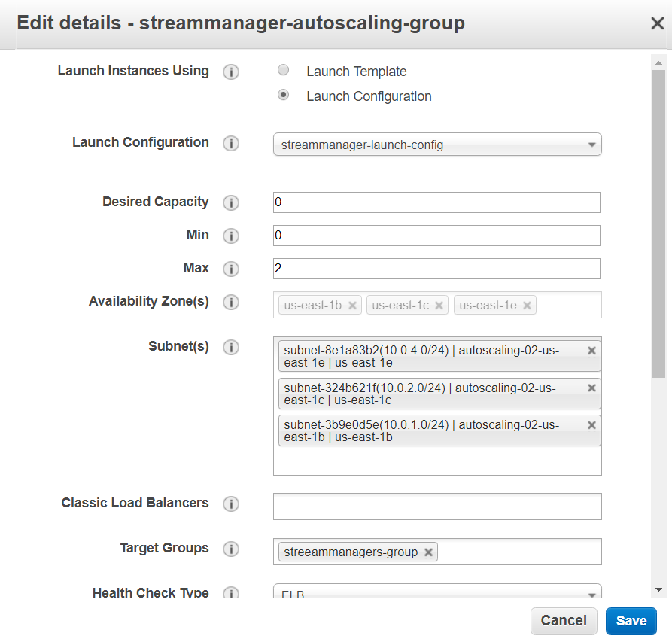Select Launch Template radio option
Screen dimensions: 672x642
[283, 70]
